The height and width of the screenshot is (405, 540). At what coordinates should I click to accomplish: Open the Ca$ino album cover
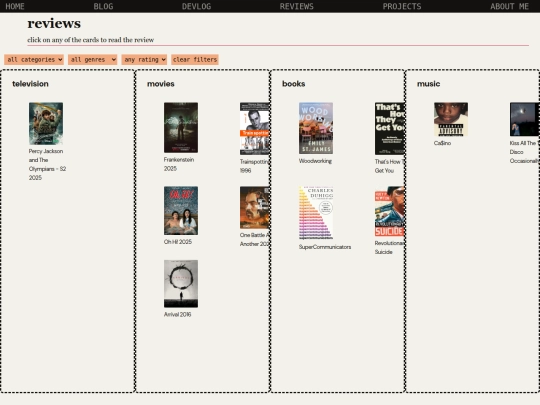451,119
